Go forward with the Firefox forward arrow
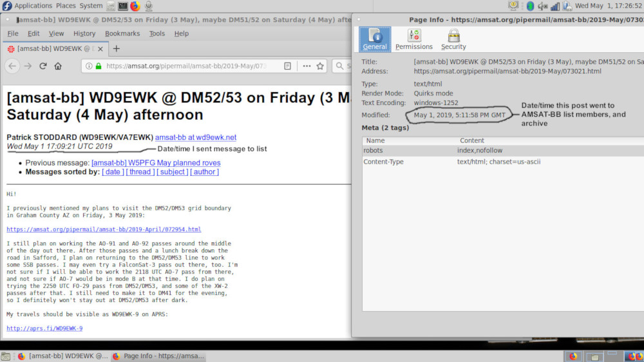Screen dimensions: 644x362 coord(28,66)
